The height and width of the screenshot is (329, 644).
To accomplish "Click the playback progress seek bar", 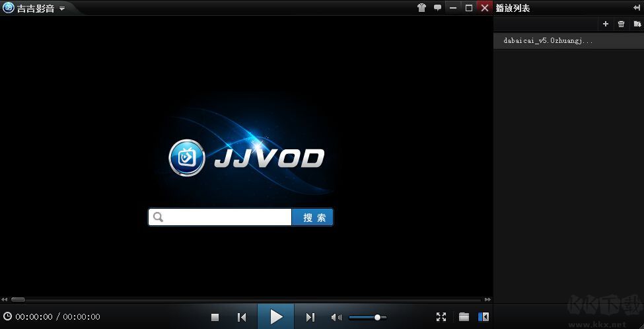I will [x=251, y=299].
